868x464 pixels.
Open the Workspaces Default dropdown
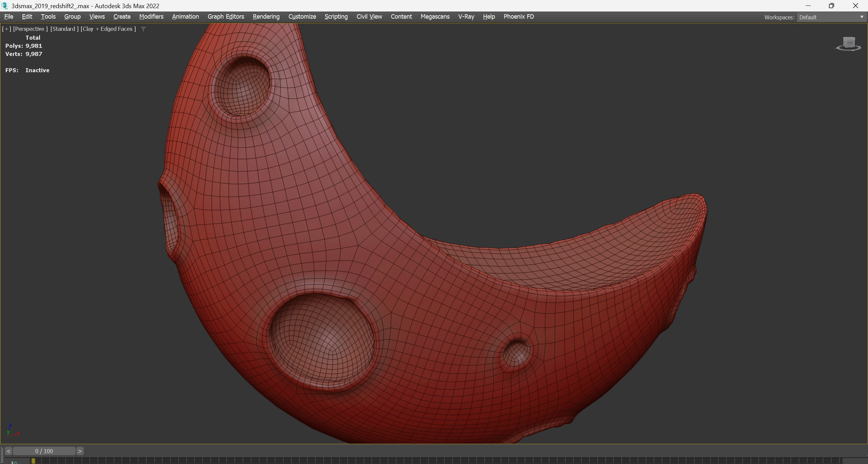point(831,17)
